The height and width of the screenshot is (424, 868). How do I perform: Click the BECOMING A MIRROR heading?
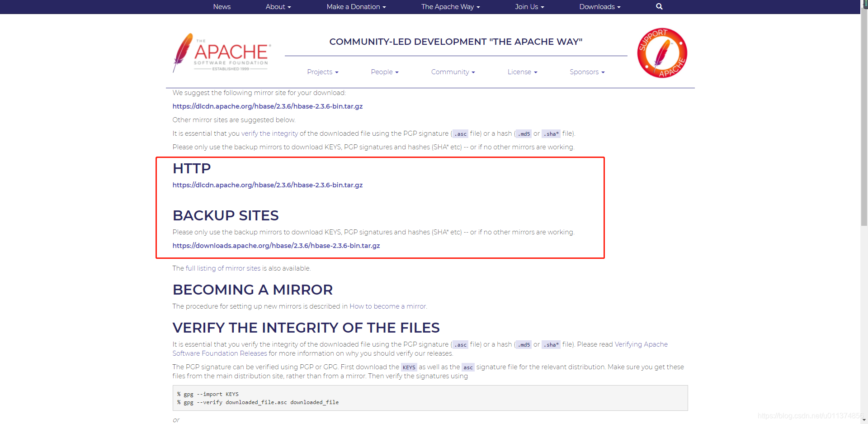[x=253, y=290]
